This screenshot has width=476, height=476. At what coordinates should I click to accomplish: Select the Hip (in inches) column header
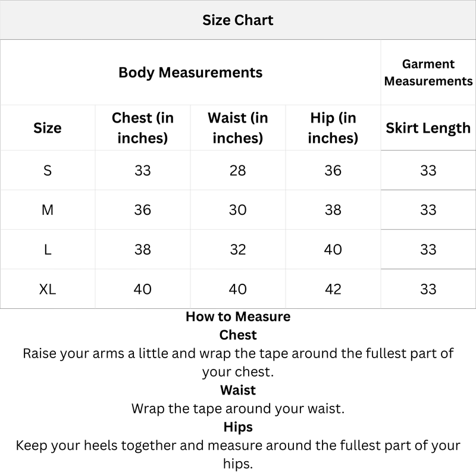333,128
